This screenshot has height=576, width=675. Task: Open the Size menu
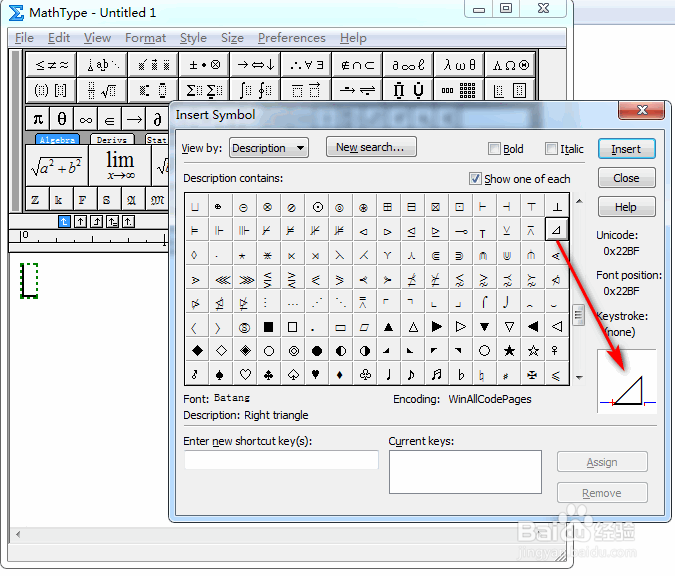[232, 38]
